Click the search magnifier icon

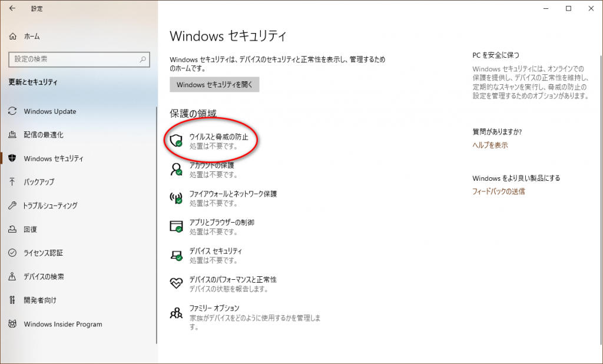pyautogui.click(x=143, y=59)
